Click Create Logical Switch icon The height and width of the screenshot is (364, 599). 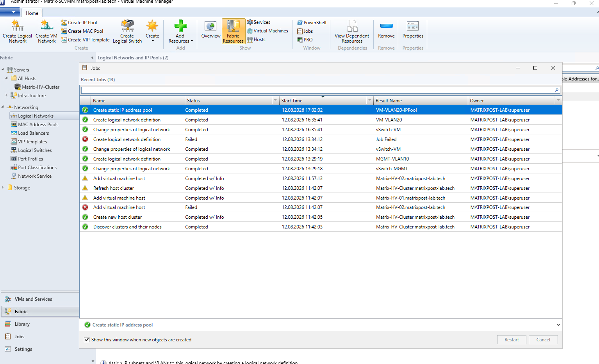pyautogui.click(x=127, y=31)
